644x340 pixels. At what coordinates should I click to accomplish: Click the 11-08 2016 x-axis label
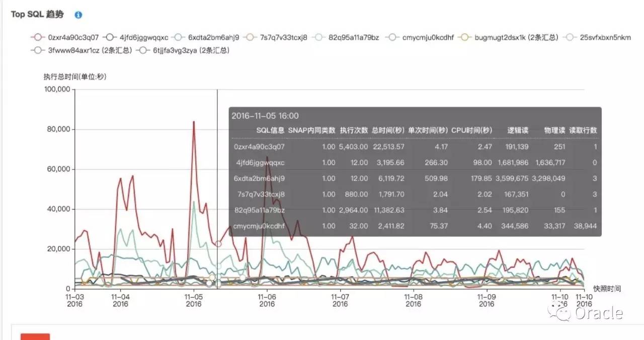pyautogui.click(x=414, y=300)
